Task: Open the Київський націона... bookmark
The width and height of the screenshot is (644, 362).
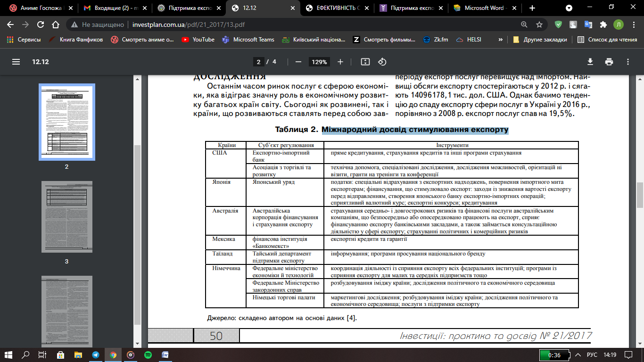Action: tap(314, 40)
